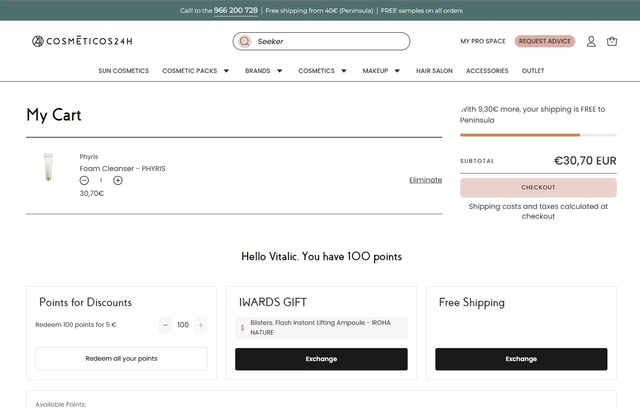Click the 30,70€ item price
Screen dimensions: 640x408
pyautogui.click(x=92, y=193)
